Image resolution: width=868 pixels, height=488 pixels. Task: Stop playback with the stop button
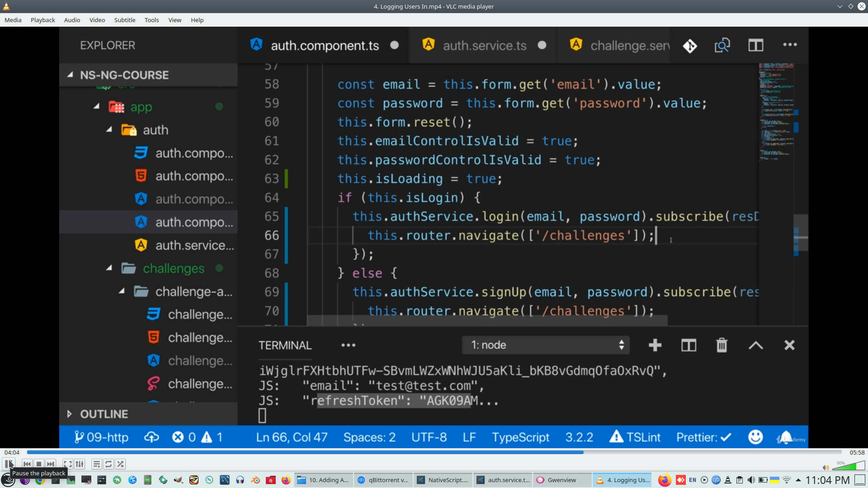click(x=39, y=464)
